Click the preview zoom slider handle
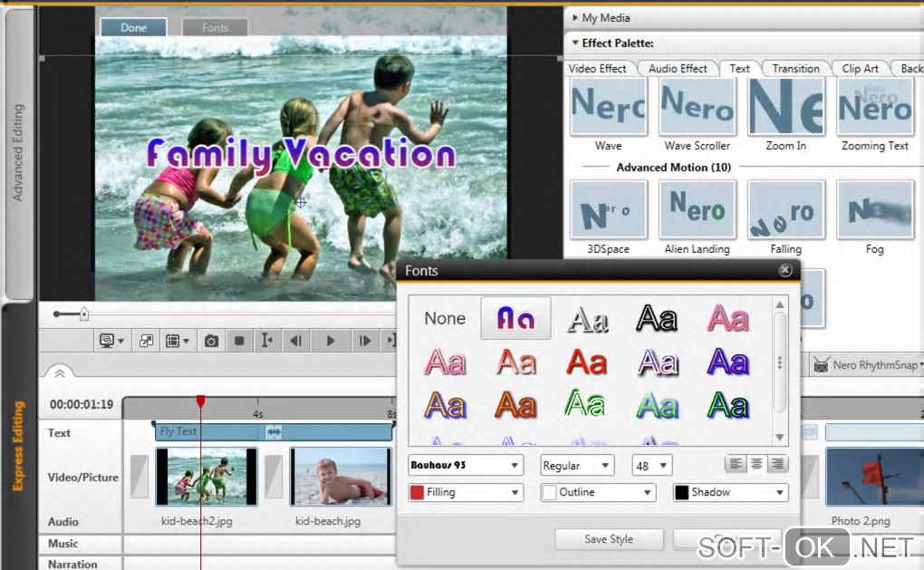This screenshot has width=924, height=570. (x=84, y=314)
